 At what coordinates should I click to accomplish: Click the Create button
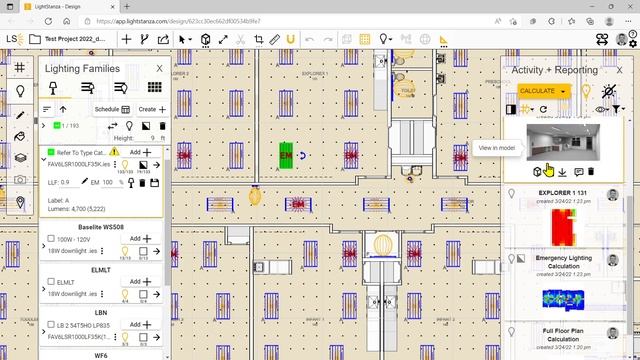[x=152, y=109]
